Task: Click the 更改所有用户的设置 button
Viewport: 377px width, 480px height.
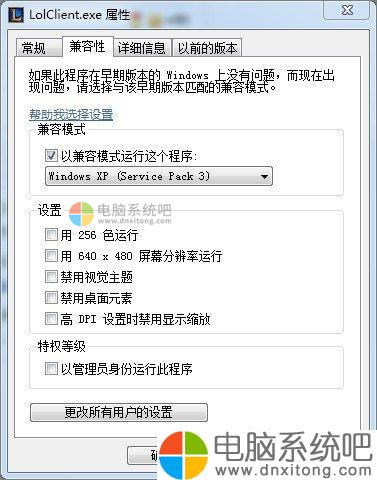Action: 119,413
